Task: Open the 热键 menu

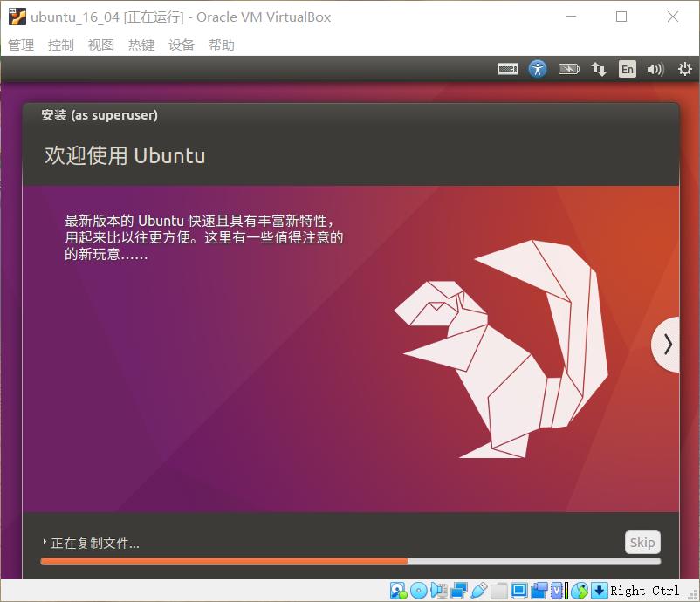Action: 141,44
